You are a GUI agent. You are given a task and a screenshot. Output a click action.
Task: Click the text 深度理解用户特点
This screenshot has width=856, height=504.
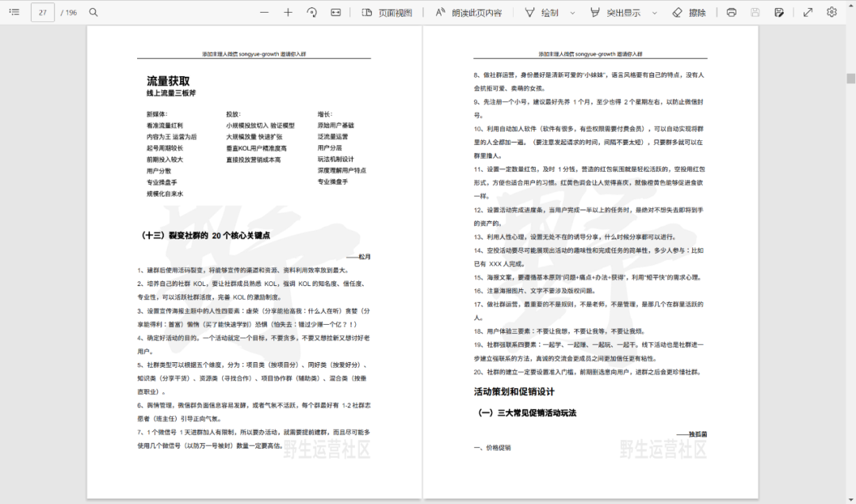[x=342, y=170]
